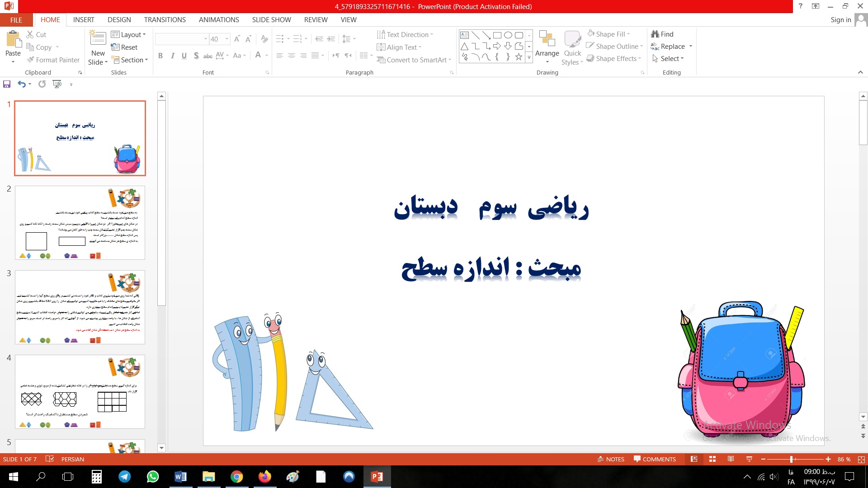Click the Undo arrow icon
The width and height of the screenshot is (868, 488).
[x=21, y=84]
